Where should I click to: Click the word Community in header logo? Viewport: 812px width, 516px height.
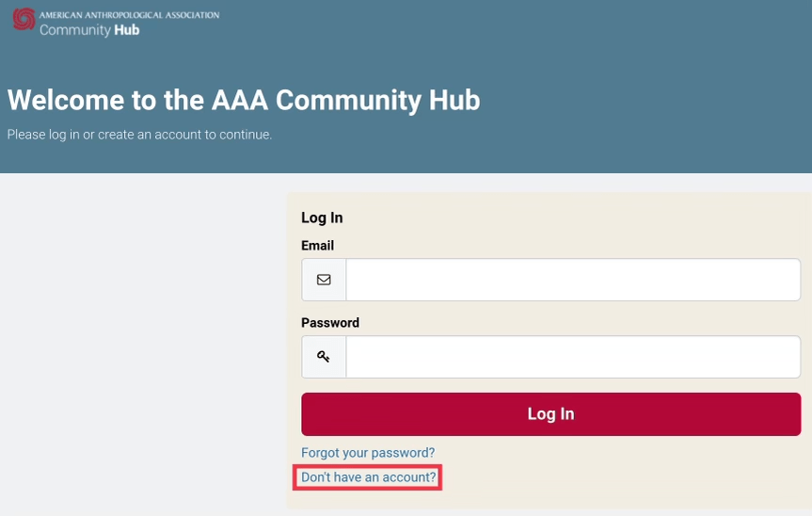click(73, 30)
